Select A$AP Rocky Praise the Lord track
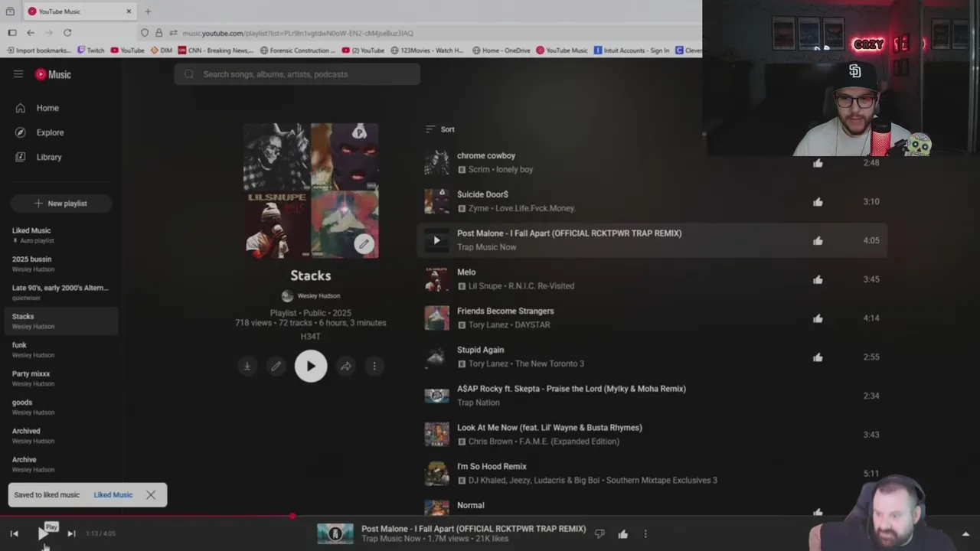The height and width of the screenshot is (551, 980). coord(571,389)
